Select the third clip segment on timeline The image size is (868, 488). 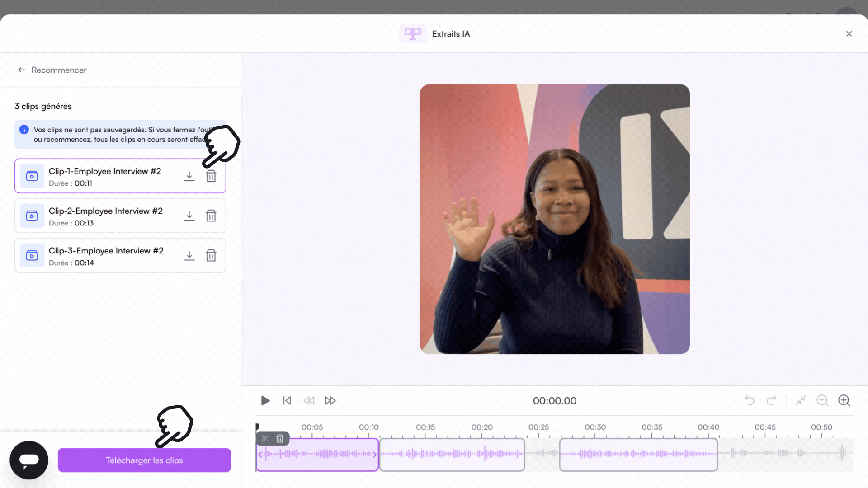tap(638, 455)
